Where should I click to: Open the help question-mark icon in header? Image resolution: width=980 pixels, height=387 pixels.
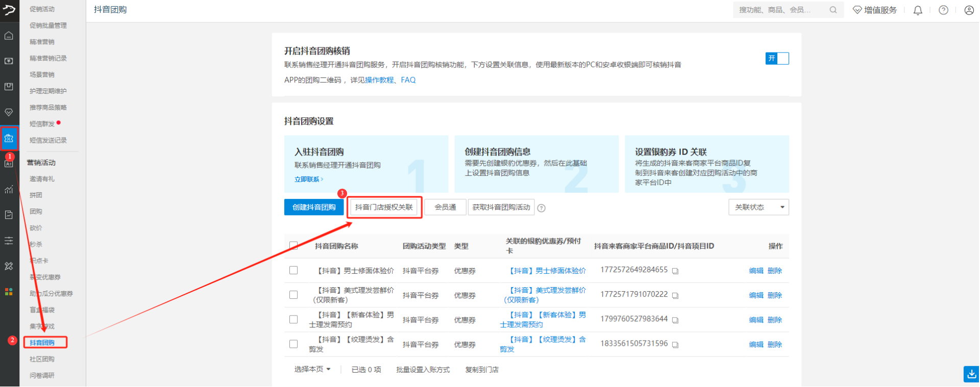(944, 10)
